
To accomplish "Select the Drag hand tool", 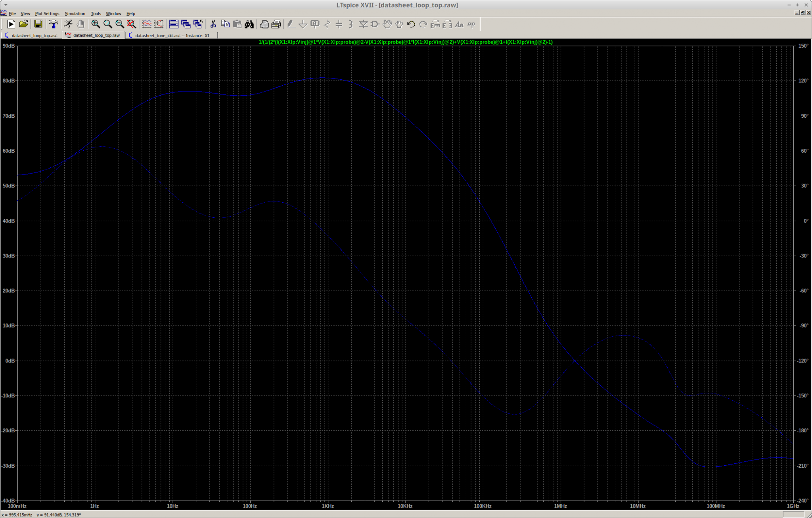I will click(x=399, y=24).
